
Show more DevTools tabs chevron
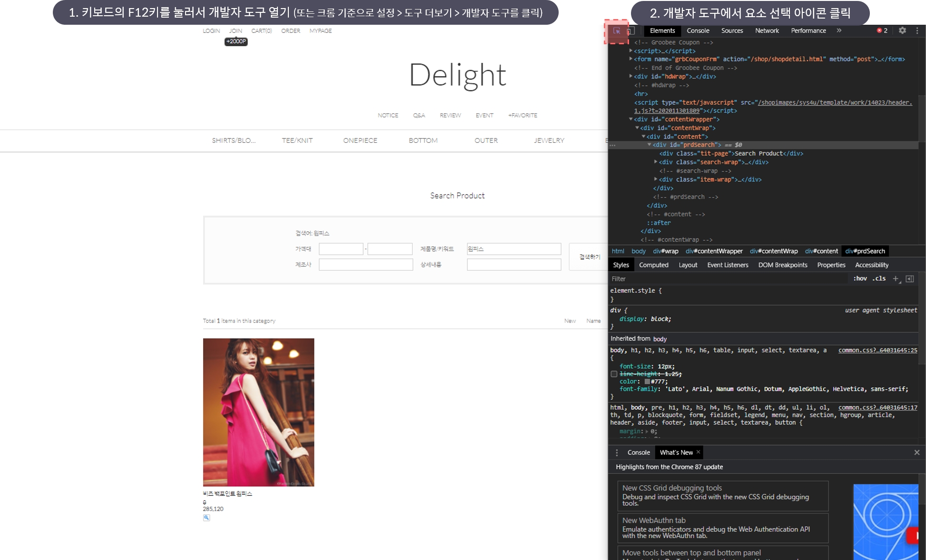839,30
